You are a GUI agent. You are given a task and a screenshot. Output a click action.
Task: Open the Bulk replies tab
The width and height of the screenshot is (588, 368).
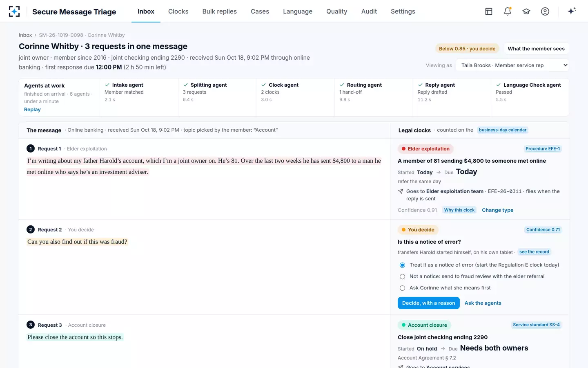pyautogui.click(x=220, y=11)
